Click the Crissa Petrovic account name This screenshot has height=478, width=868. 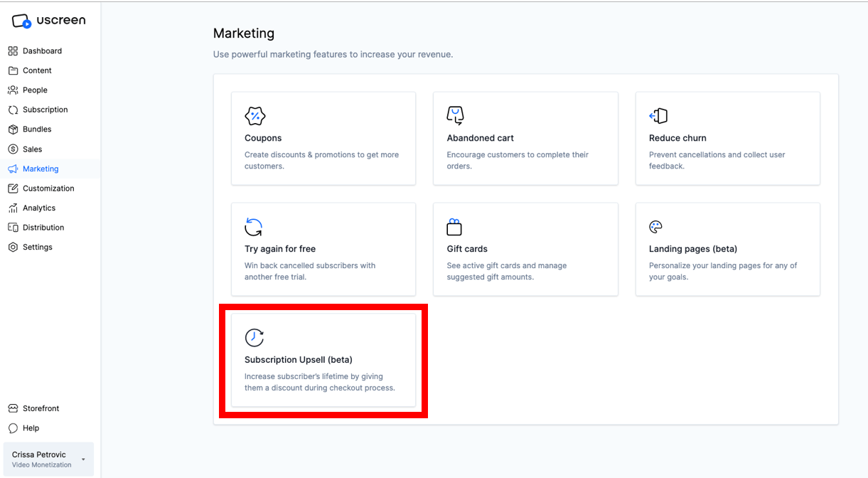[39, 455]
